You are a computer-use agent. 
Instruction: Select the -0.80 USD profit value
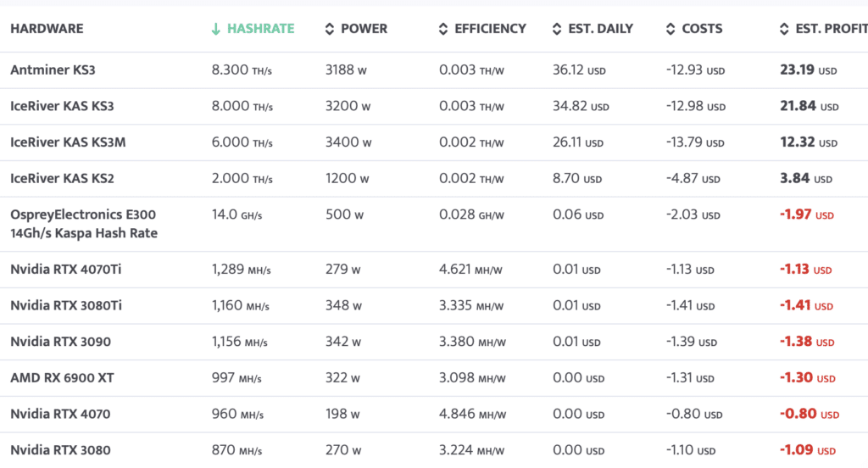pos(810,414)
